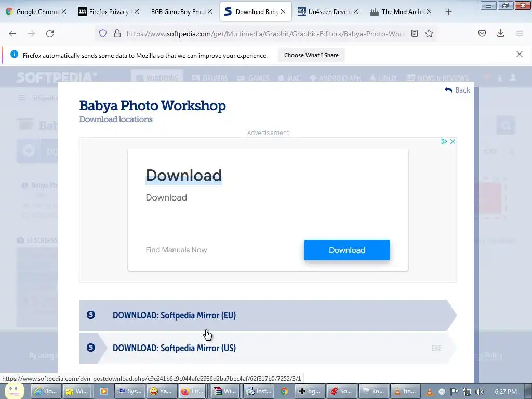This screenshot has height=399, width=532.
Task: Click Back link in download dialog
Action: point(457,90)
